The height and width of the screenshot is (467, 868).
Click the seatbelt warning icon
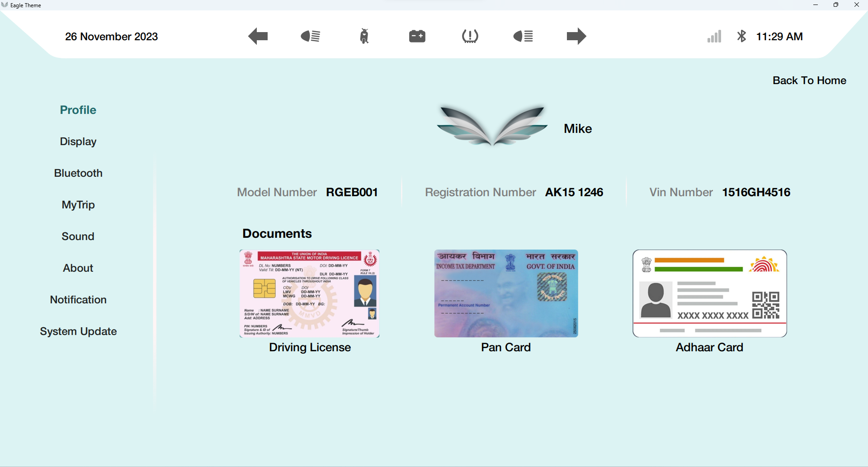tap(364, 36)
